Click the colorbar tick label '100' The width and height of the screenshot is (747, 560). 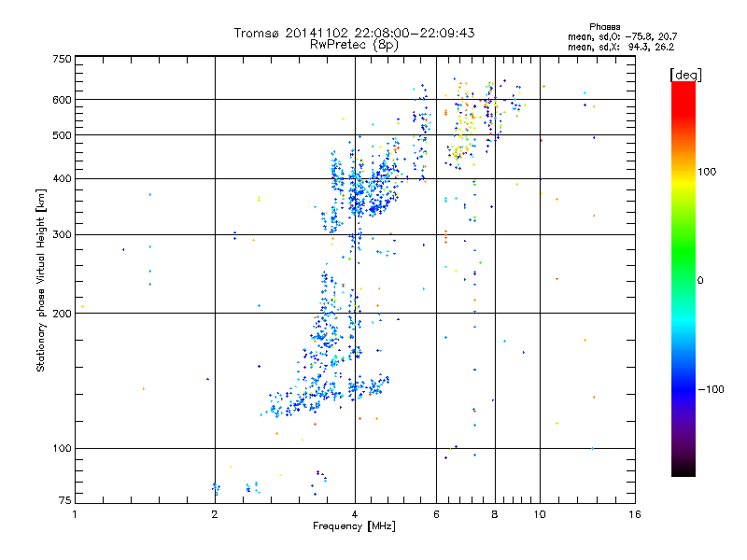707,172
